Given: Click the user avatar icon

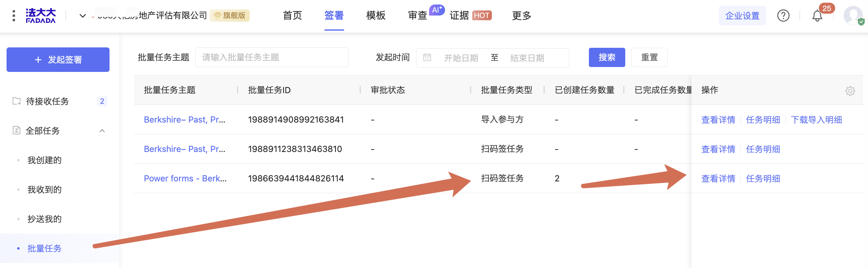Looking at the screenshot, I should (853, 16).
